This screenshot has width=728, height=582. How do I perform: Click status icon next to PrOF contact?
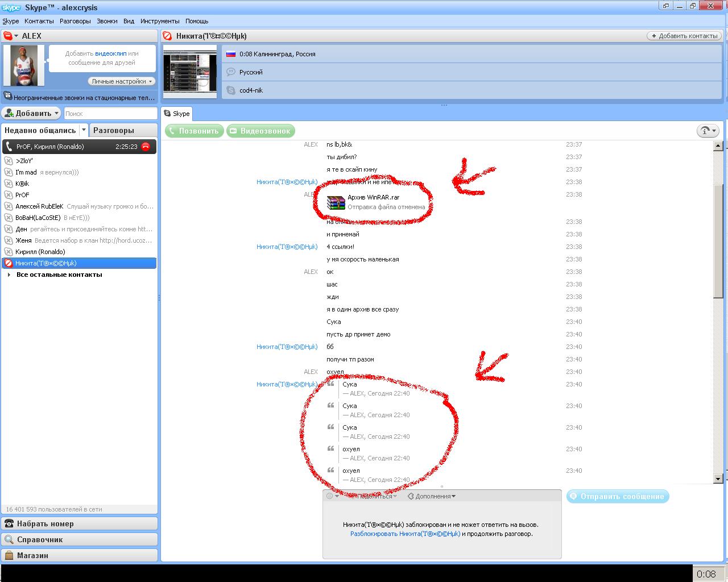point(9,195)
